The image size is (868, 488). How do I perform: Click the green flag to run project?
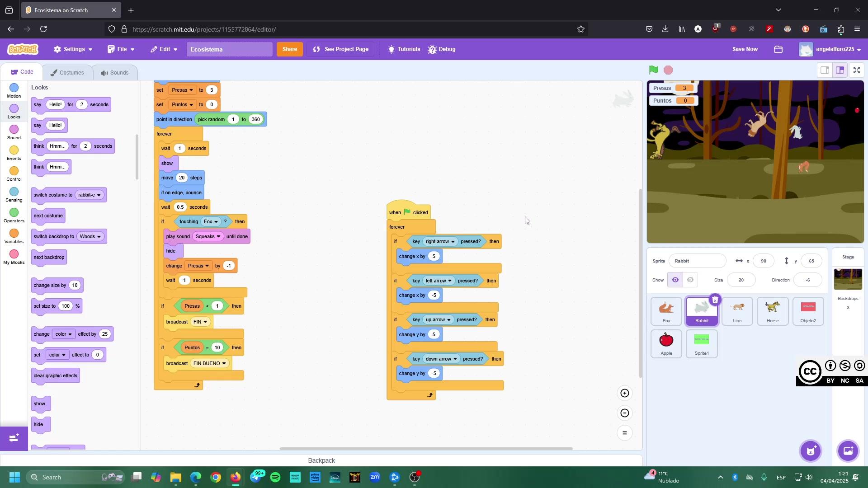point(653,70)
